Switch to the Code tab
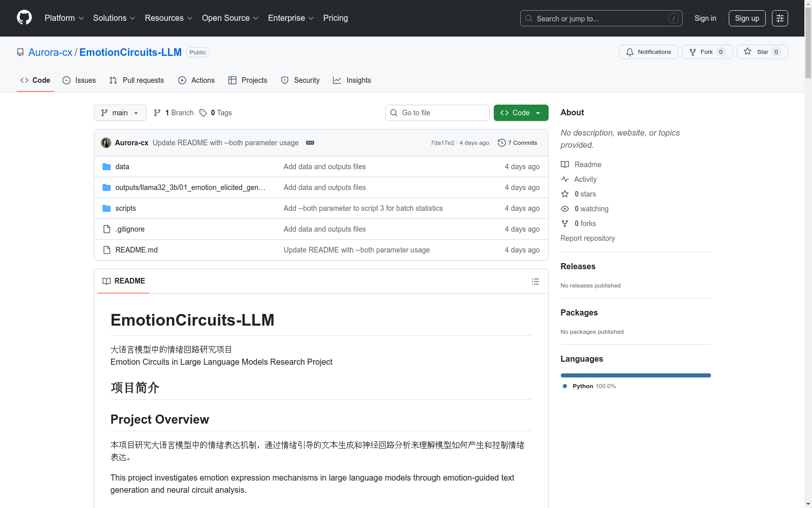The image size is (812, 508). (36, 80)
